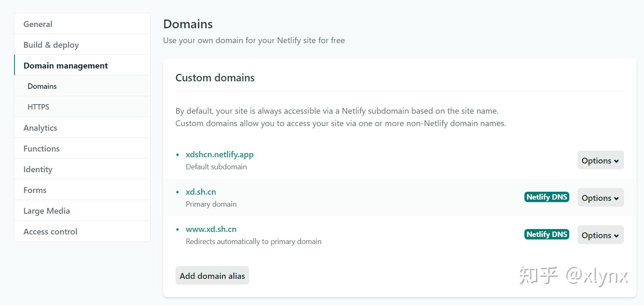Expand Options for www.xd.sh.cn

pyautogui.click(x=600, y=235)
